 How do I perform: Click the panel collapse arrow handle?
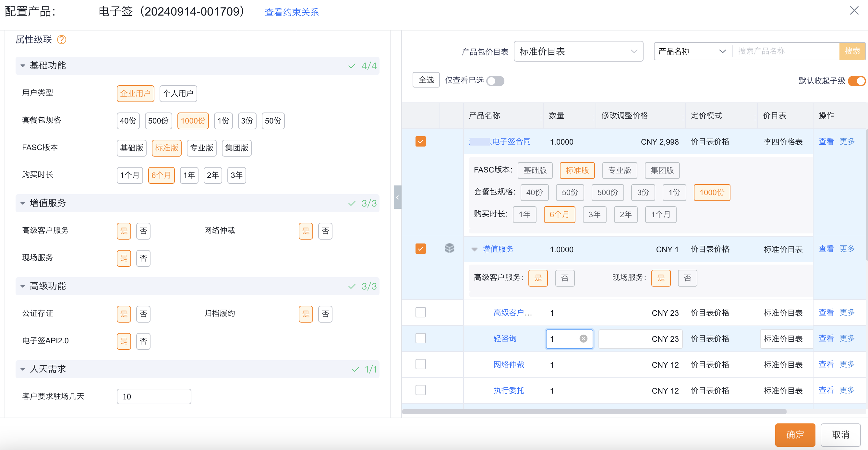pyautogui.click(x=397, y=197)
